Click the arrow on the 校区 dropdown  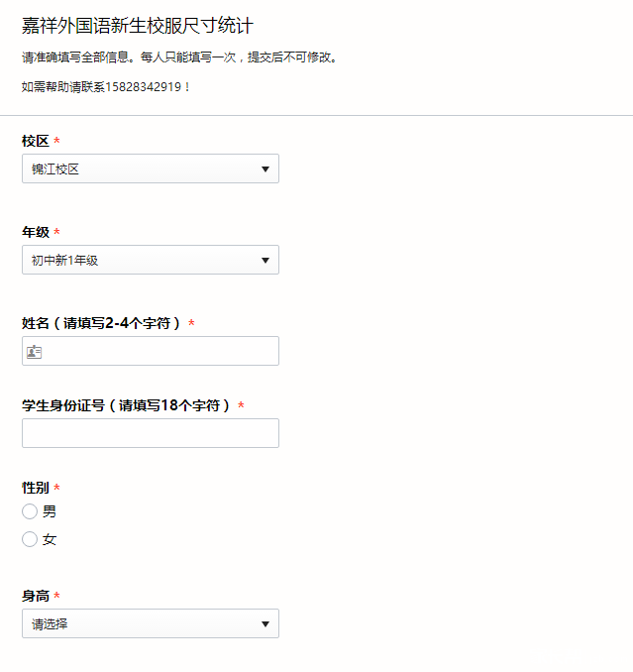[x=264, y=169]
